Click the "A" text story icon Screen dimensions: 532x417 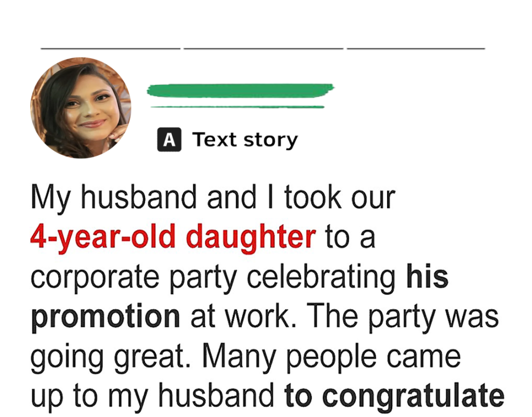coord(169,140)
